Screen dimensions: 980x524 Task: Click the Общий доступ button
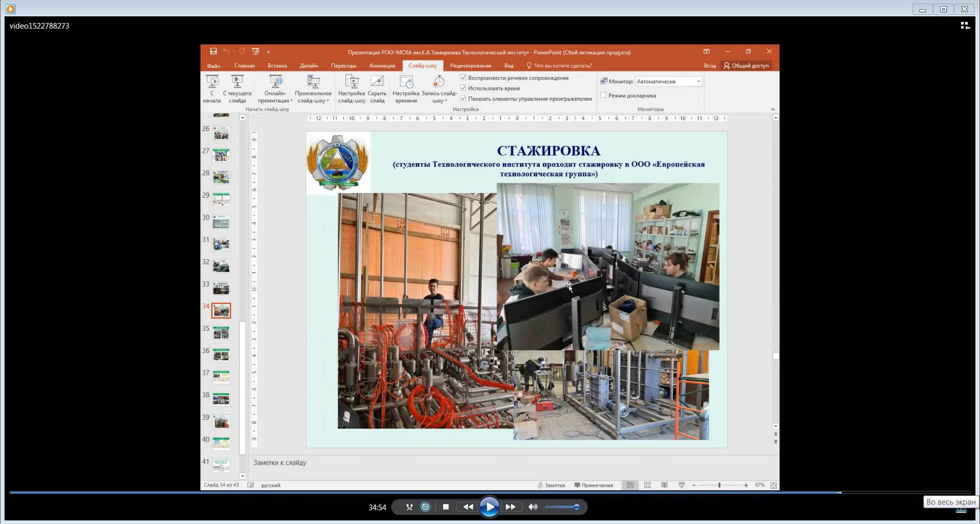(x=746, y=66)
